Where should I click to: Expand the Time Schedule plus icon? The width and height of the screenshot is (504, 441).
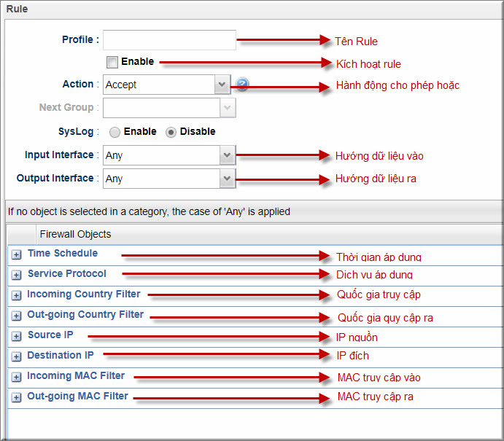16,254
